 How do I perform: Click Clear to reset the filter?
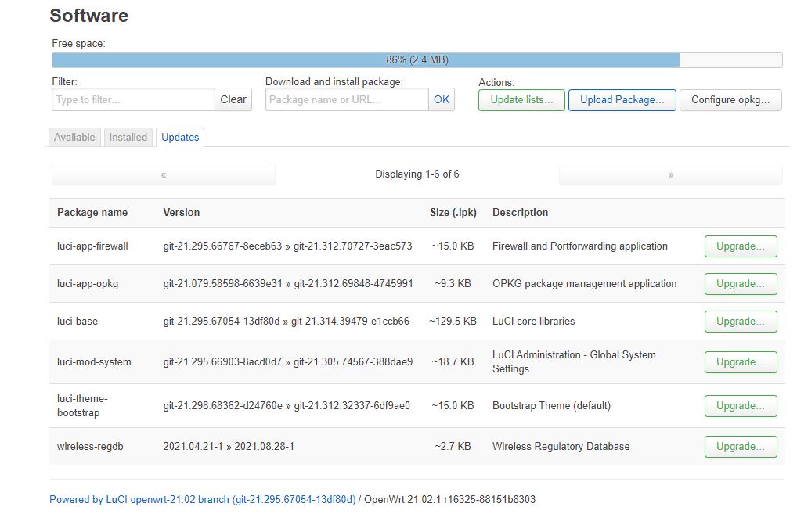click(x=233, y=99)
